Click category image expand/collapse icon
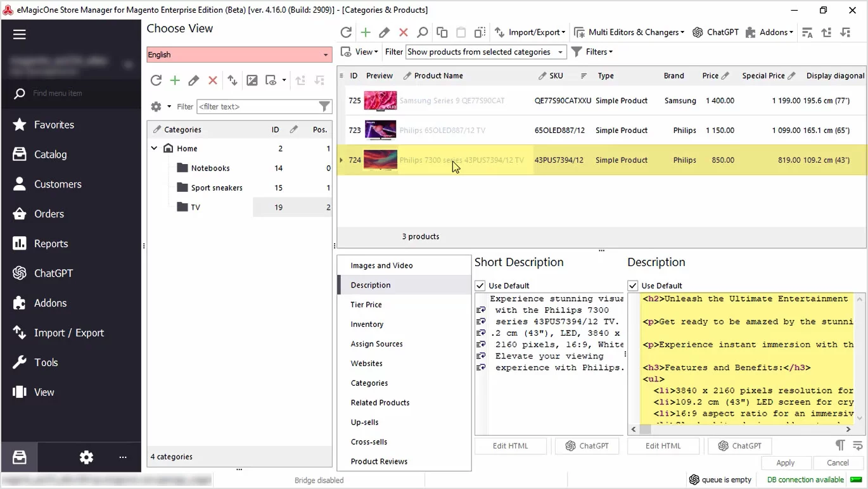The height and width of the screenshot is (489, 868). [x=252, y=80]
